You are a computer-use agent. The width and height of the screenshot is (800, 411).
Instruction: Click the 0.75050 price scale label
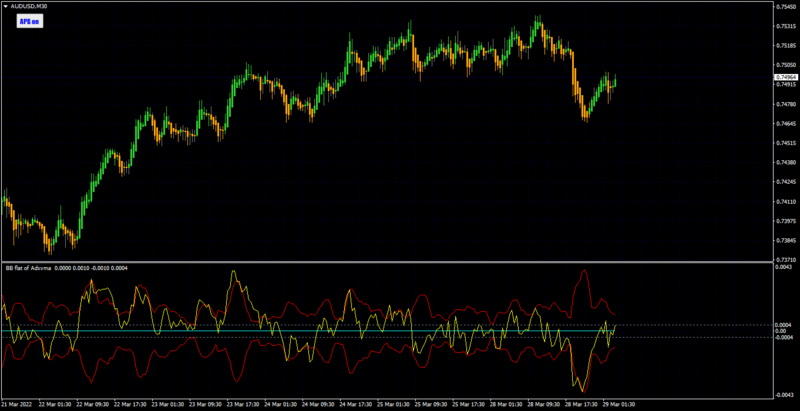[786, 65]
